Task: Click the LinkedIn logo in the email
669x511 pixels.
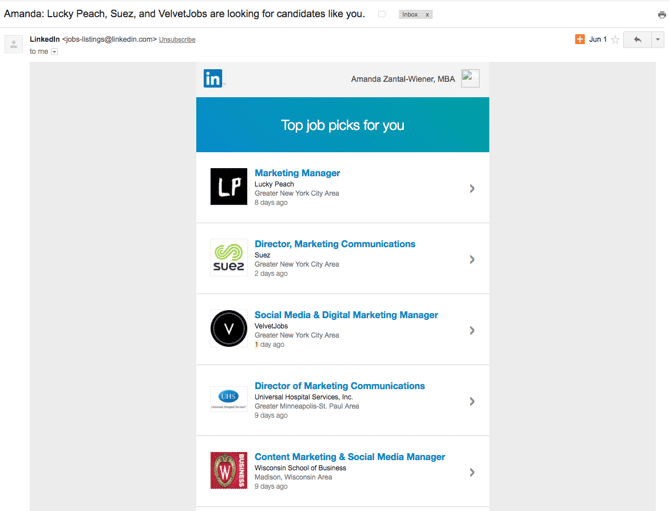Action: pos(213,78)
